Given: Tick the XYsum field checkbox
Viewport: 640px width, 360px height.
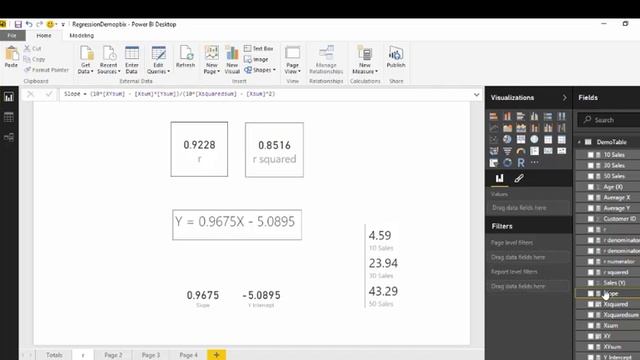Looking at the screenshot, I should click(591, 347).
